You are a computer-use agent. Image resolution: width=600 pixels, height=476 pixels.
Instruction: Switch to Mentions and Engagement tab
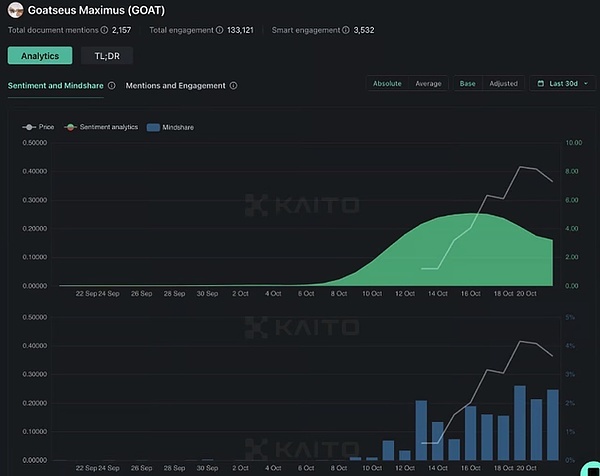point(175,86)
